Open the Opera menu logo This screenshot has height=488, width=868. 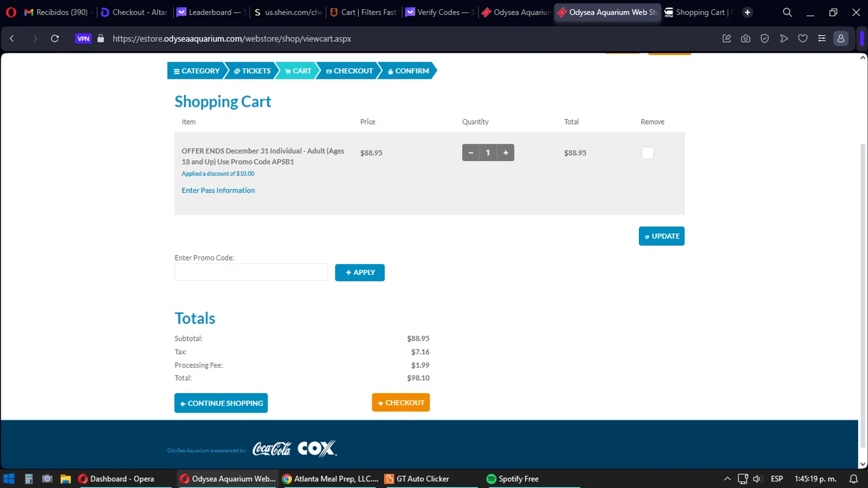pyautogui.click(x=11, y=12)
